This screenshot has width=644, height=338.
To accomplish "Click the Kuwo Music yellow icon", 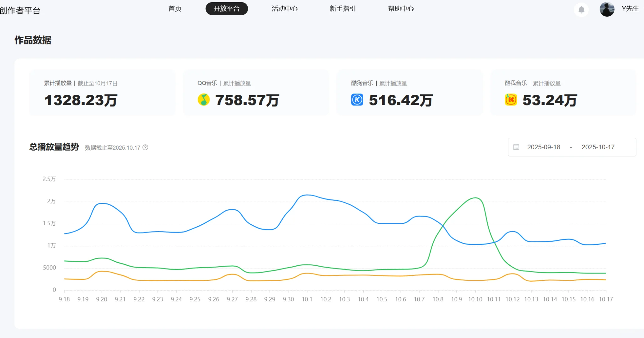I will [x=511, y=100].
